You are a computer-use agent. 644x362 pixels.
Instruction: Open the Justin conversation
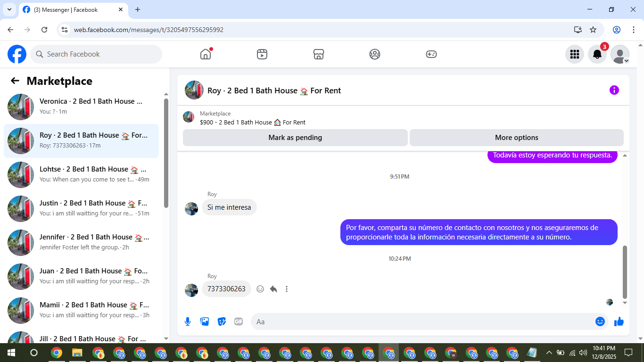point(81,208)
